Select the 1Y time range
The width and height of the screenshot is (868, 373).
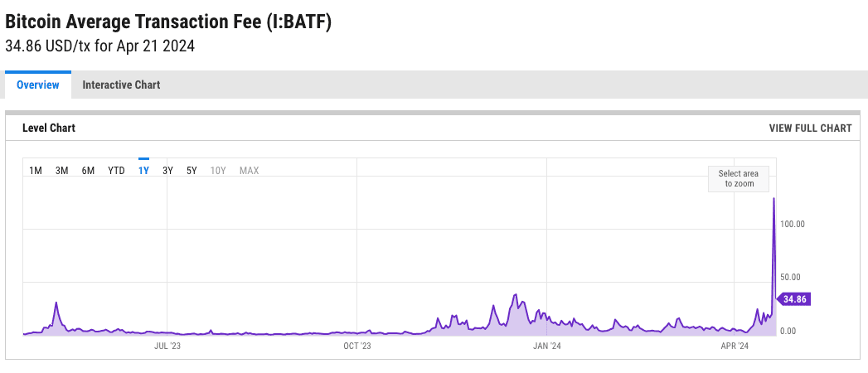143,171
